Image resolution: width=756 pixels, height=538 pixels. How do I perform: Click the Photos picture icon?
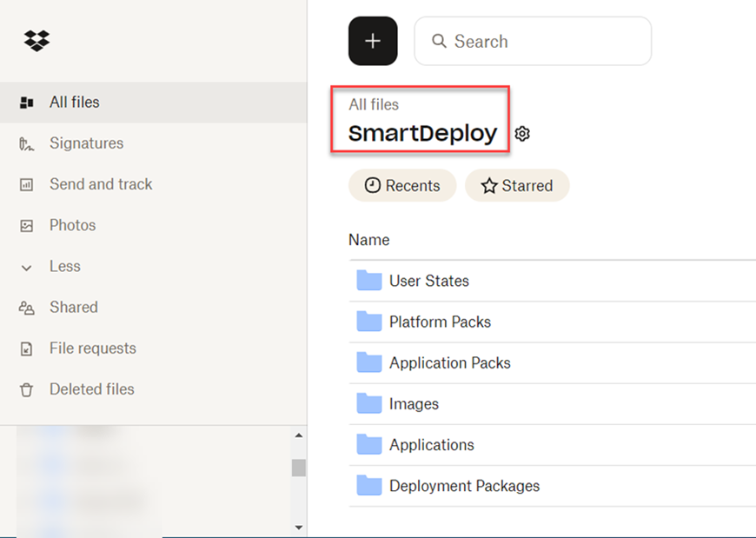27,226
